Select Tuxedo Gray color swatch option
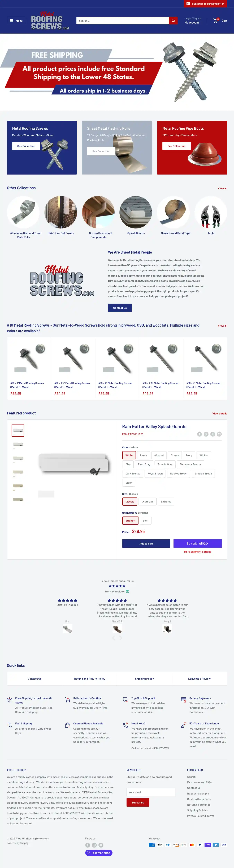Viewport: 234px width, 868px height. click(x=165, y=464)
